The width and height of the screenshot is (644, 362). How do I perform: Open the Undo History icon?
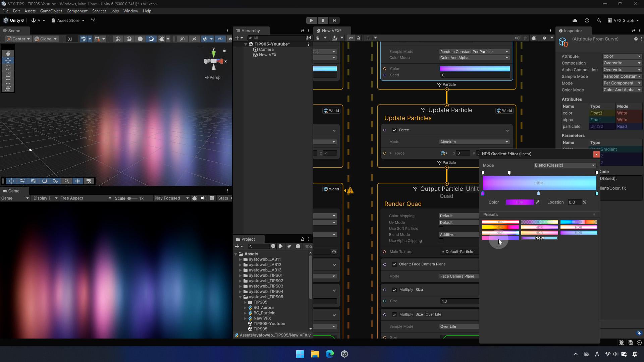(587, 20)
